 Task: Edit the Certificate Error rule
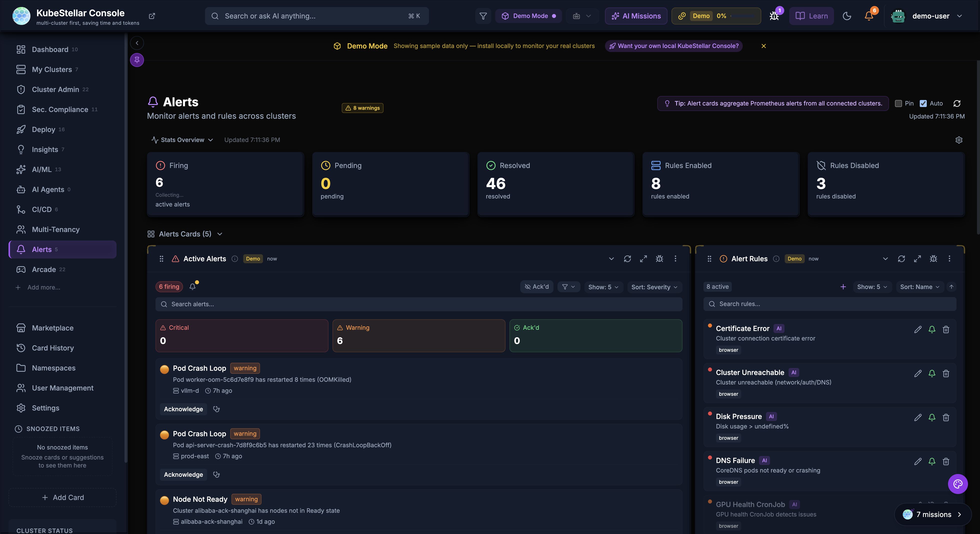917,329
